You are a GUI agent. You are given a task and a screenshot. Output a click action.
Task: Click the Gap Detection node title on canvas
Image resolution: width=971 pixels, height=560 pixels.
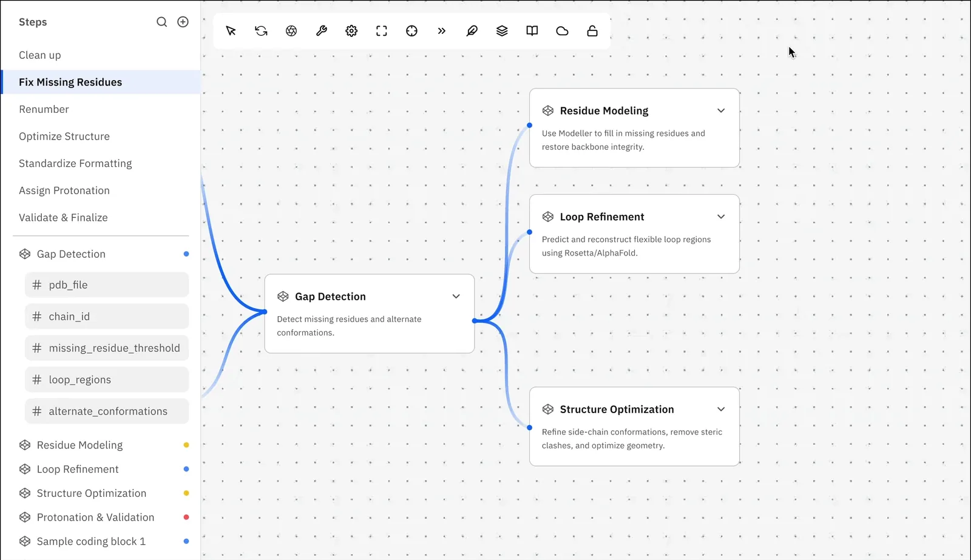coord(330,296)
